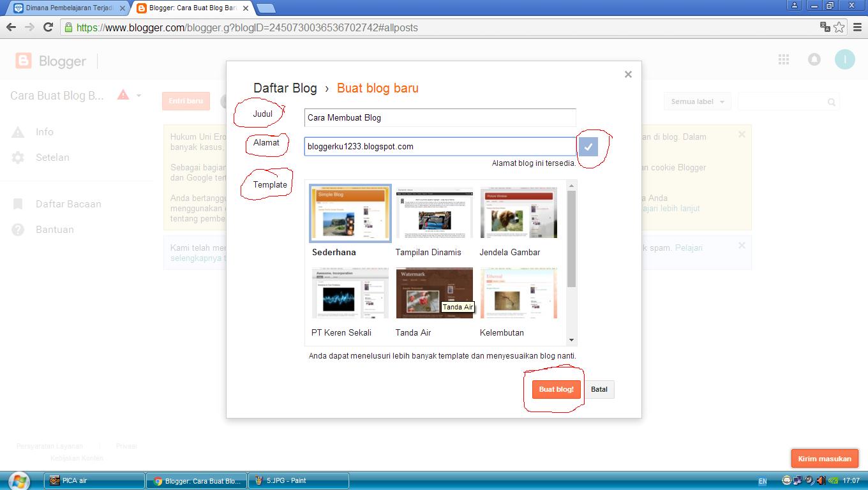The height and width of the screenshot is (490, 868).
Task: Click the template list scroll down arrow
Action: pos(572,340)
